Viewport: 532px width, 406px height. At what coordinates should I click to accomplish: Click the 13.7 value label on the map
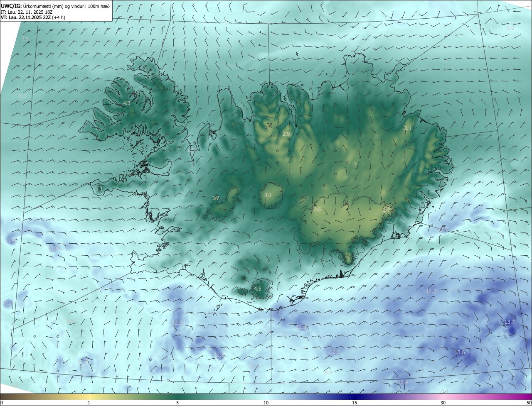[510, 322]
